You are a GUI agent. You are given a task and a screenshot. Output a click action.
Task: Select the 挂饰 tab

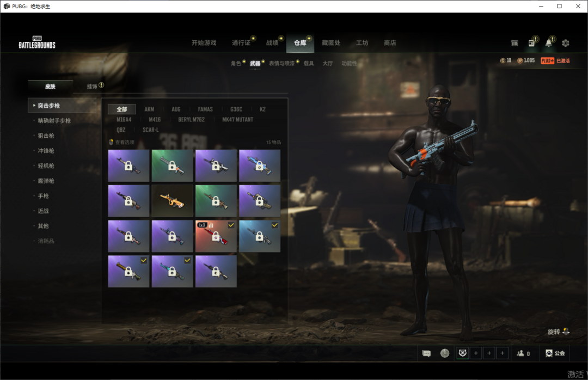92,86
